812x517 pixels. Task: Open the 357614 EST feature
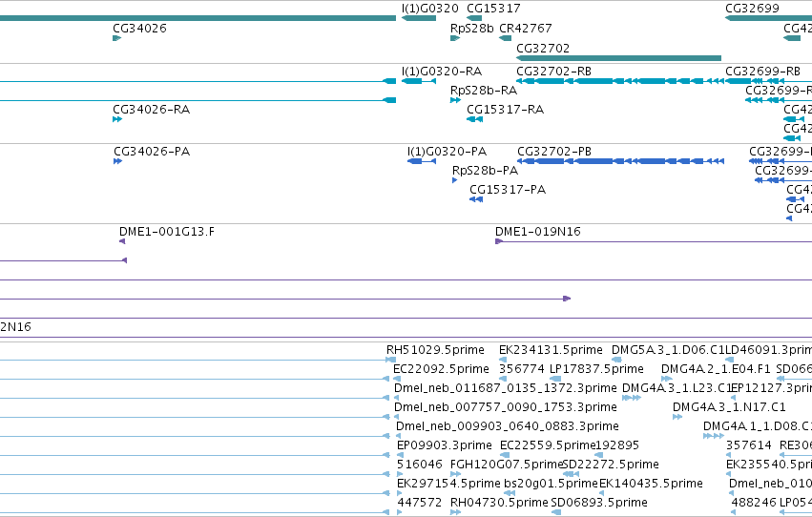click(730, 455)
